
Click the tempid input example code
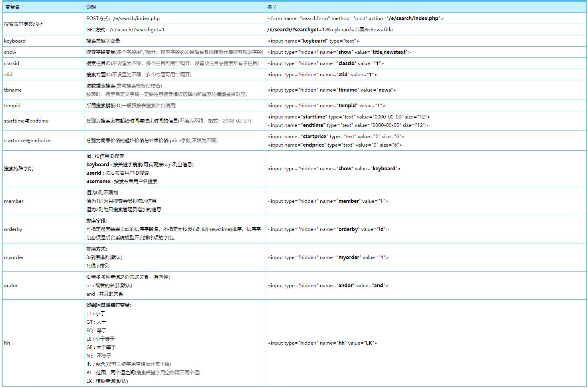coord(326,106)
